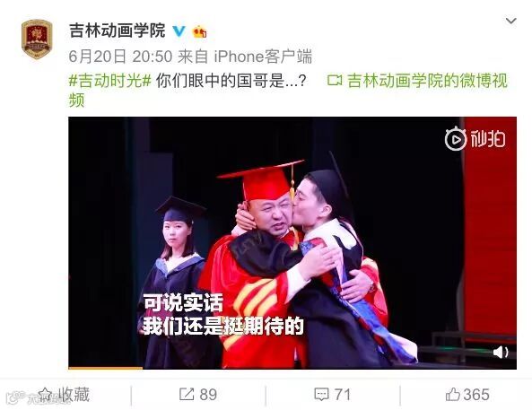
Task: Play the graduation video thumbnail
Action: coord(292,243)
